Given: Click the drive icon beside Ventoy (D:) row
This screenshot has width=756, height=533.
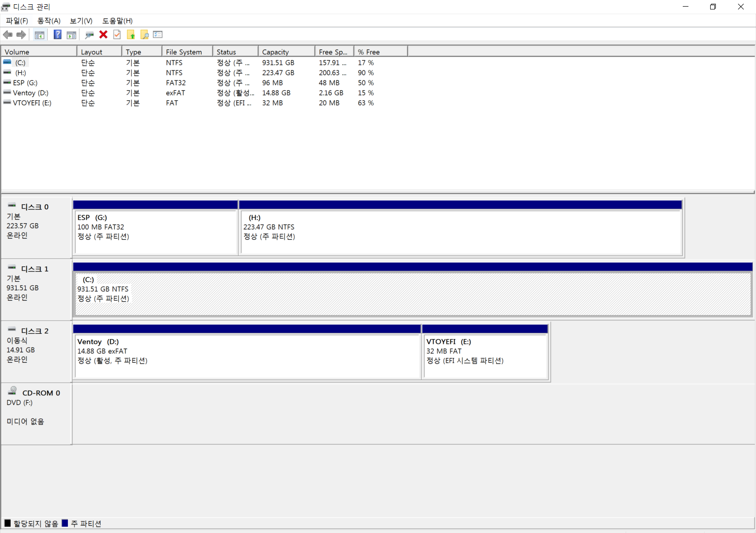Looking at the screenshot, I should (7, 93).
